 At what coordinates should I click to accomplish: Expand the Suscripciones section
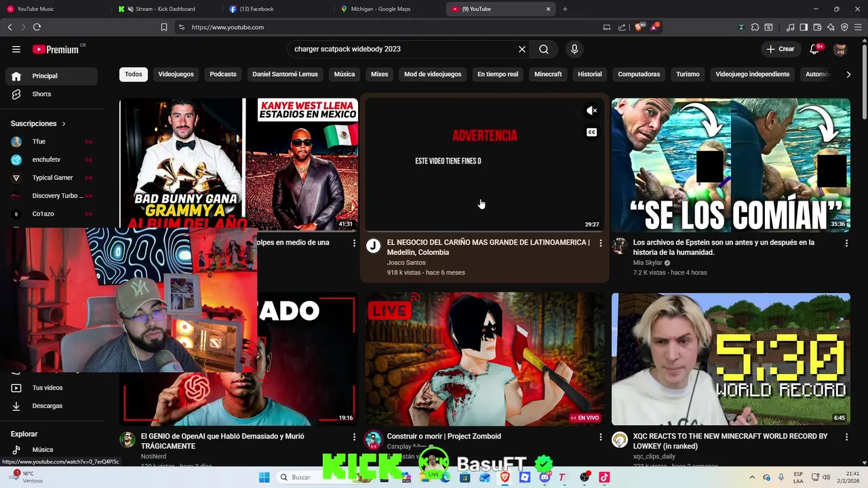coord(39,123)
